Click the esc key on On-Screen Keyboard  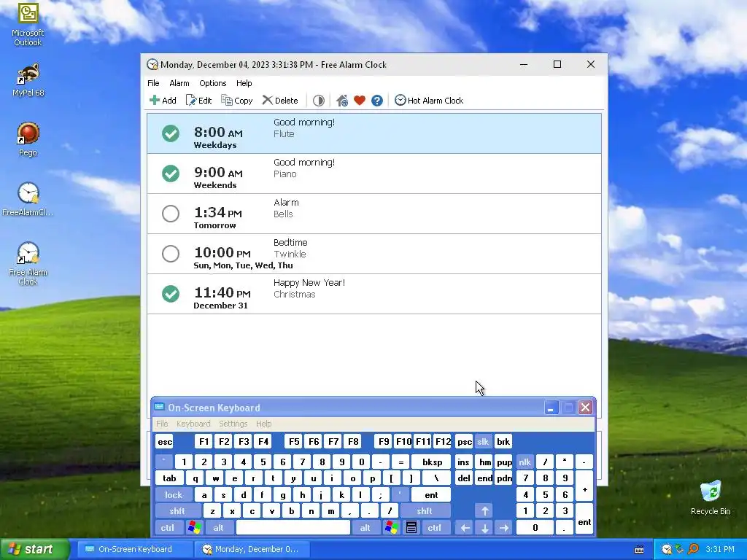(165, 442)
